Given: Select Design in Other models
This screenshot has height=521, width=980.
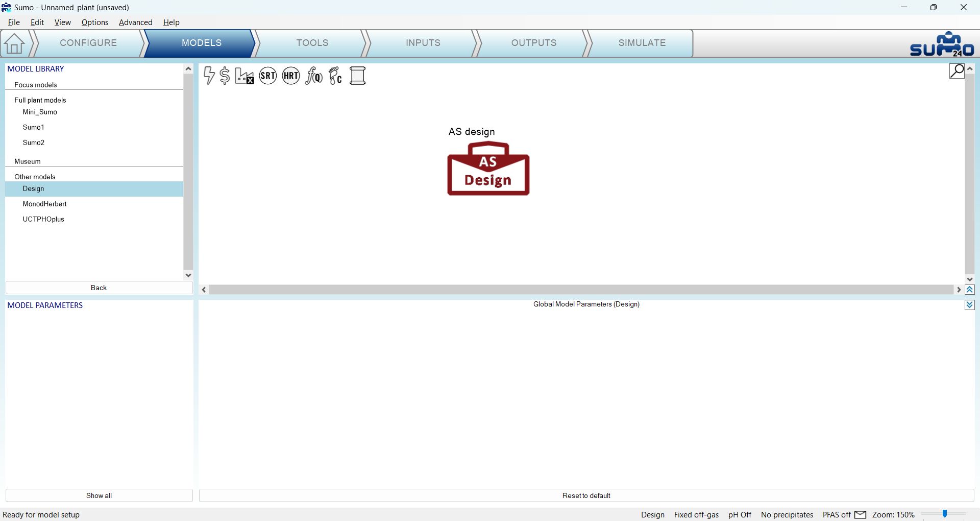Looking at the screenshot, I should (x=94, y=189).
